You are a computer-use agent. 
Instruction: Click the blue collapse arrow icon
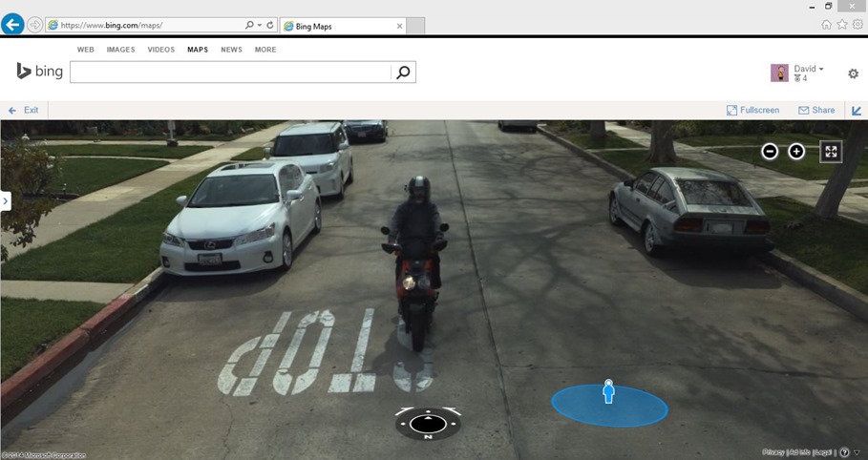click(x=855, y=111)
